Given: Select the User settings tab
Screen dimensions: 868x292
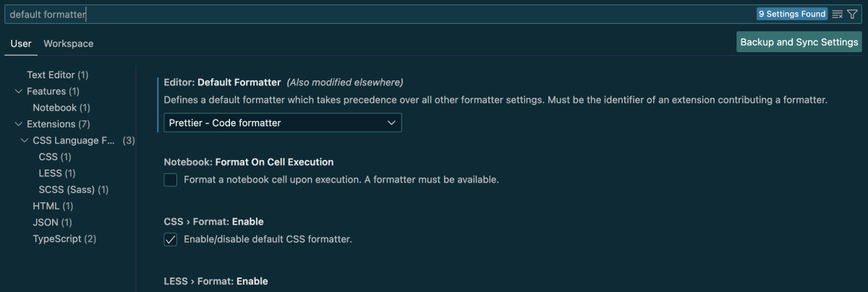Looking at the screenshot, I should click(x=21, y=43).
